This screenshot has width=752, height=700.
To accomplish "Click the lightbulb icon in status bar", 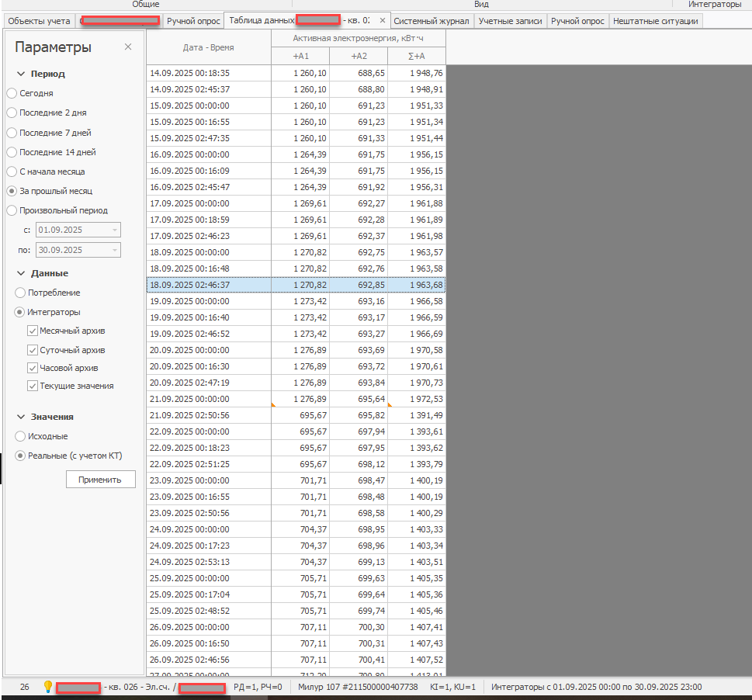I will coord(47,687).
